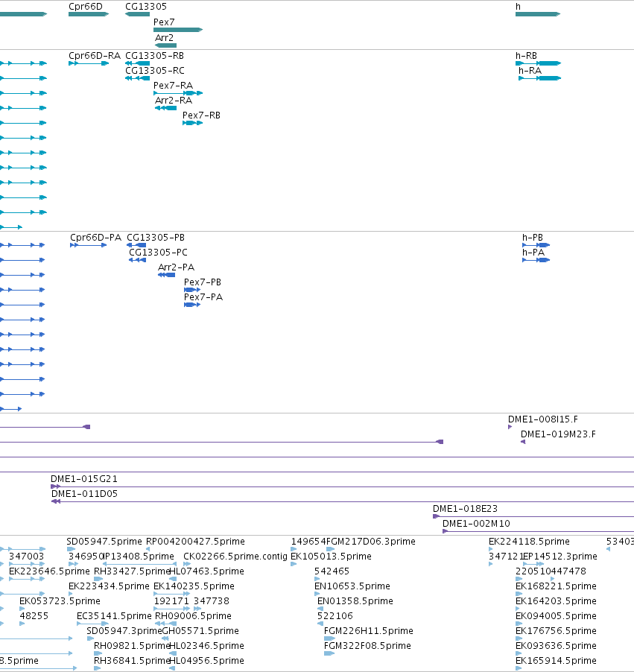Select EST EK165914.5prime label
Viewport: 634px width, 672px height.
pos(556,660)
